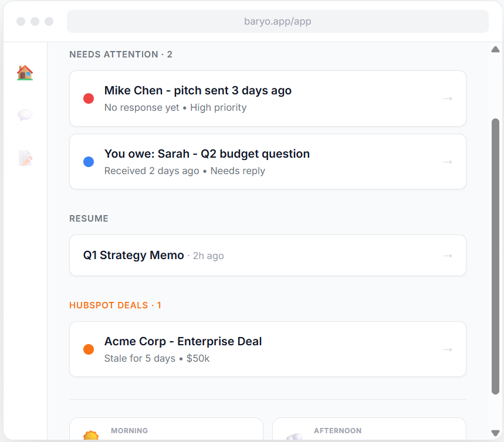Click 'Received 2 days ago • Needs reply' text
This screenshot has height=442, width=504.
coord(184,171)
